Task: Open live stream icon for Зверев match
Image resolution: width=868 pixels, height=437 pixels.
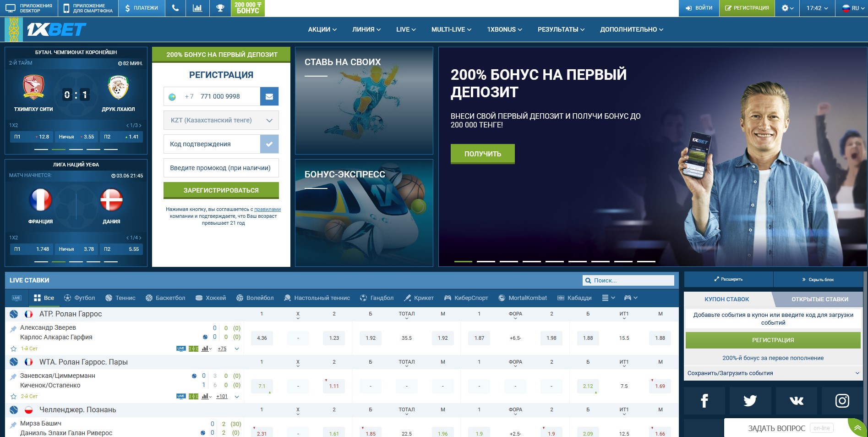Action: (181, 348)
